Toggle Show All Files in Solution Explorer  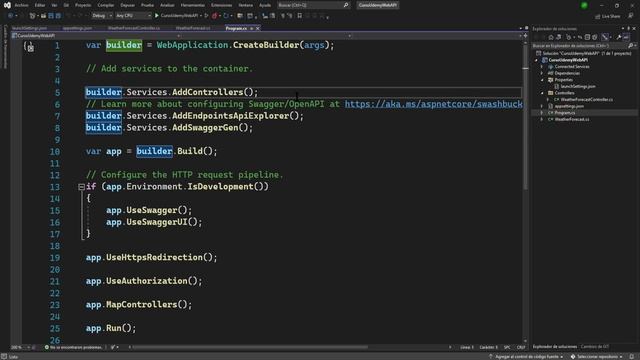pos(595,37)
